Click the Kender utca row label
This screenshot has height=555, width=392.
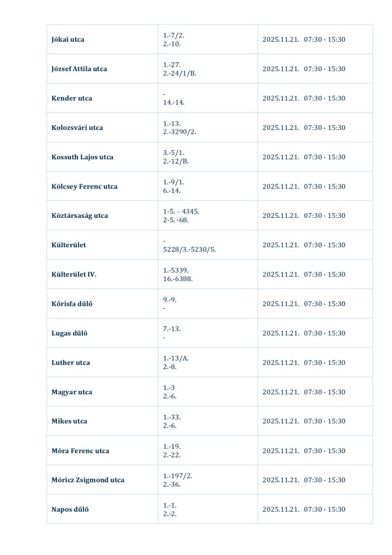71,98
